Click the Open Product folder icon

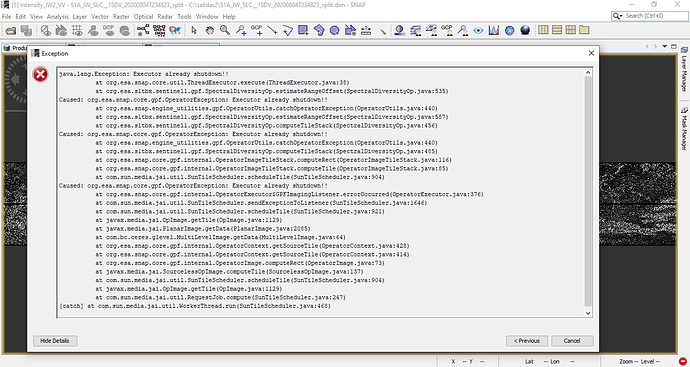click(x=11, y=30)
